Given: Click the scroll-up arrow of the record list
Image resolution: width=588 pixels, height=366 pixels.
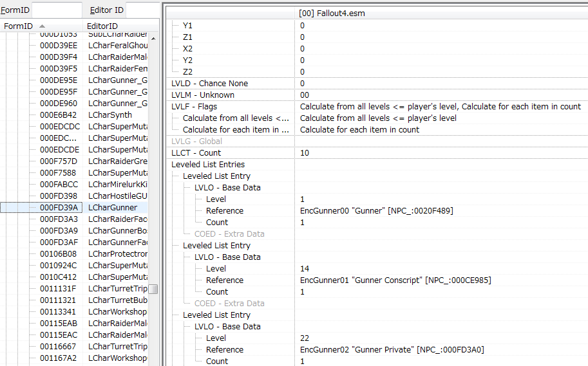Looking at the screenshot, I should point(153,39).
